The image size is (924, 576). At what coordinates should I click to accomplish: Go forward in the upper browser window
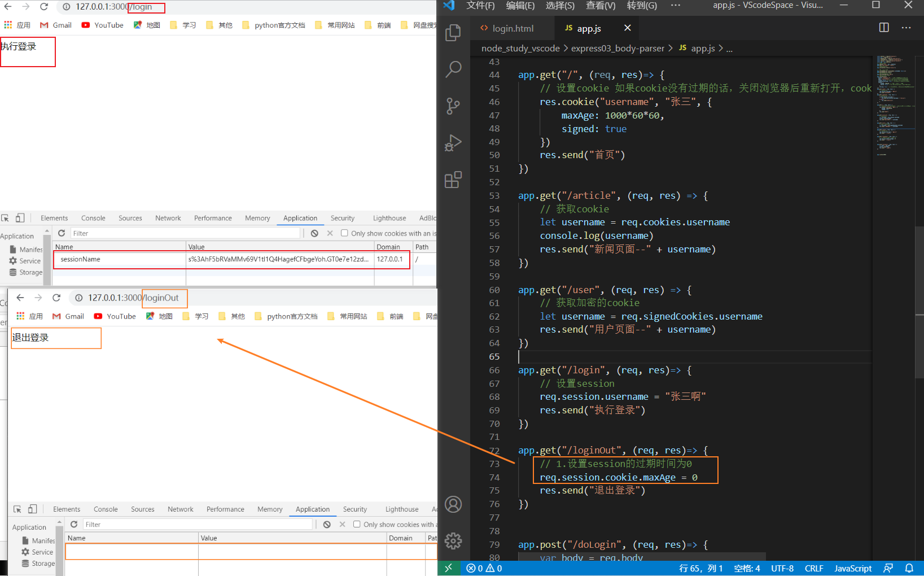click(x=26, y=7)
